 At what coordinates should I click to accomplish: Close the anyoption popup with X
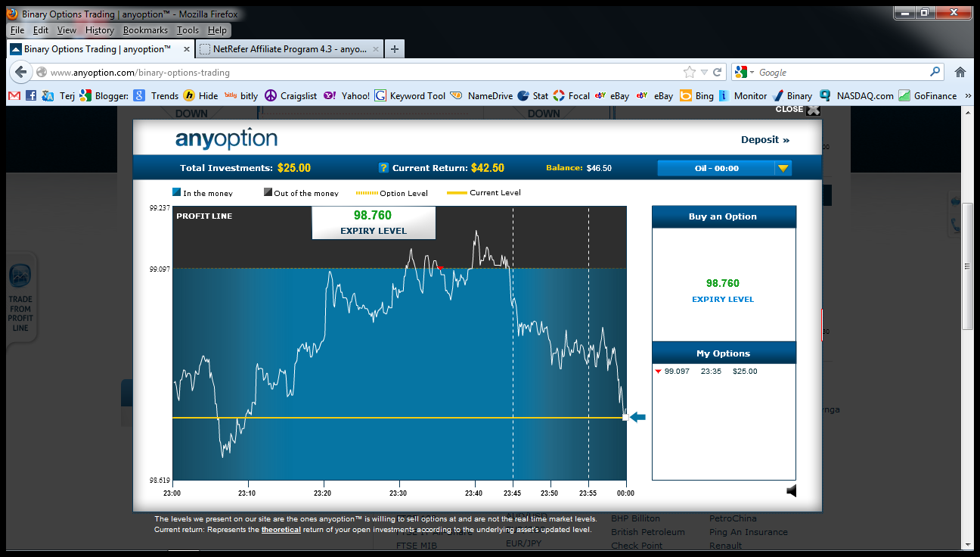(813, 110)
